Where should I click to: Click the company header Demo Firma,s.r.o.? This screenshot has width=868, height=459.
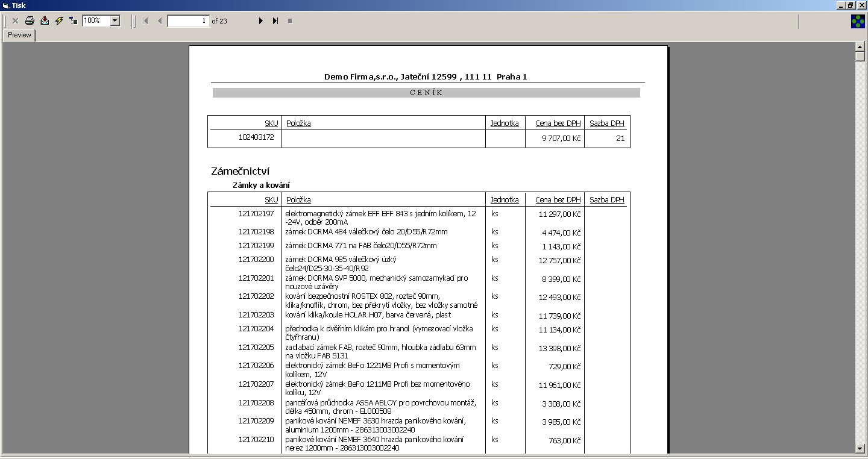pyautogui.click(x=426, y=77)
